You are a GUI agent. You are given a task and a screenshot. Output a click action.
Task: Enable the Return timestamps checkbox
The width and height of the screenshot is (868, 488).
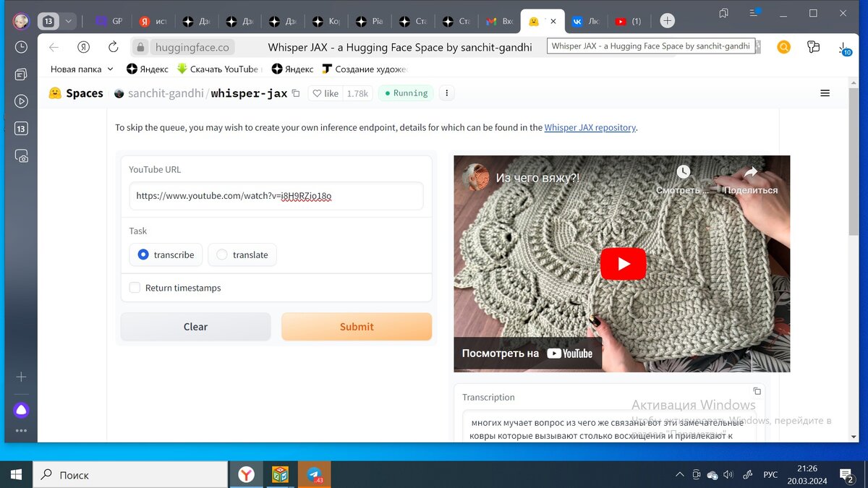(135, 288)
